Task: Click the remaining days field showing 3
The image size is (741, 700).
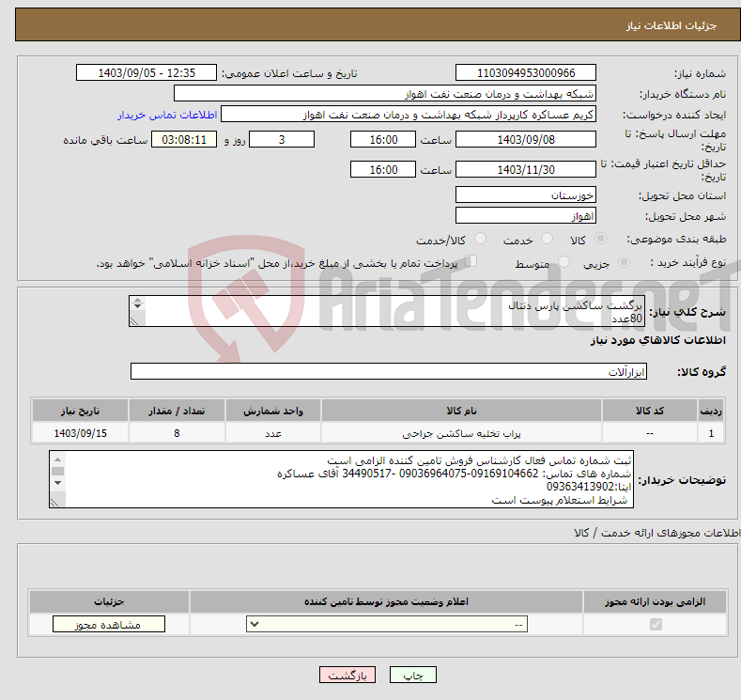Action: pyautogui.click(x=282, y=139)
